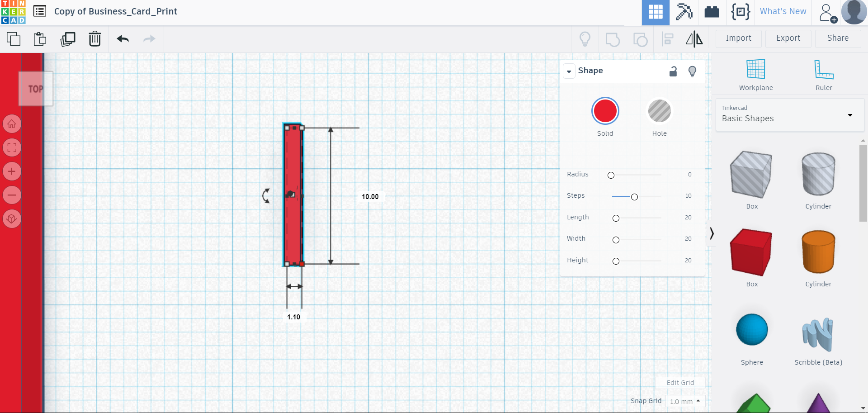Click the Mirror/Flip tool icon
Screen dimensions: 868x413
[694, 39]
